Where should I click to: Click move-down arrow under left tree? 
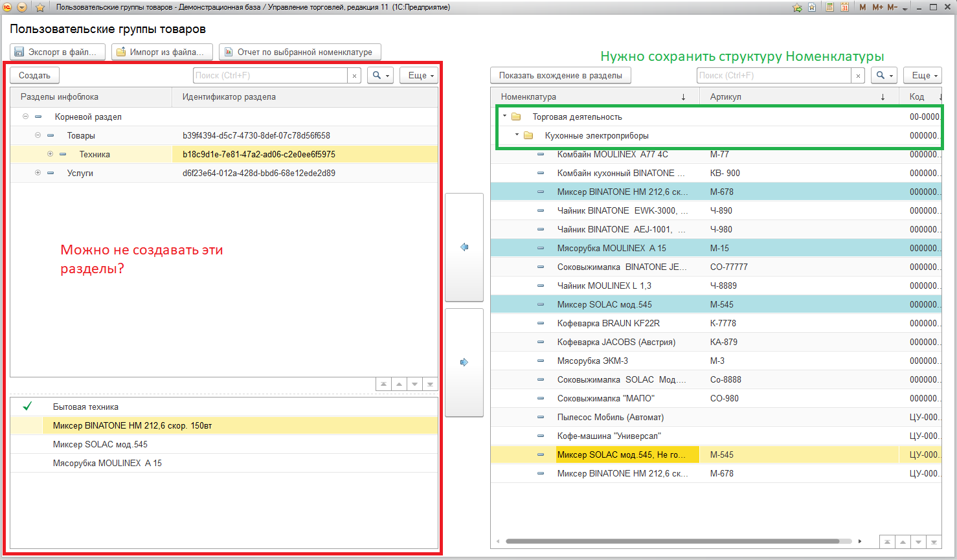(414, 384)
